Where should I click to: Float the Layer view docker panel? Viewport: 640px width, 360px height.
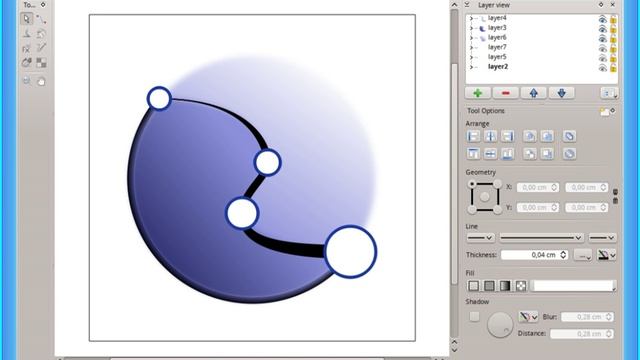(601, 5)
